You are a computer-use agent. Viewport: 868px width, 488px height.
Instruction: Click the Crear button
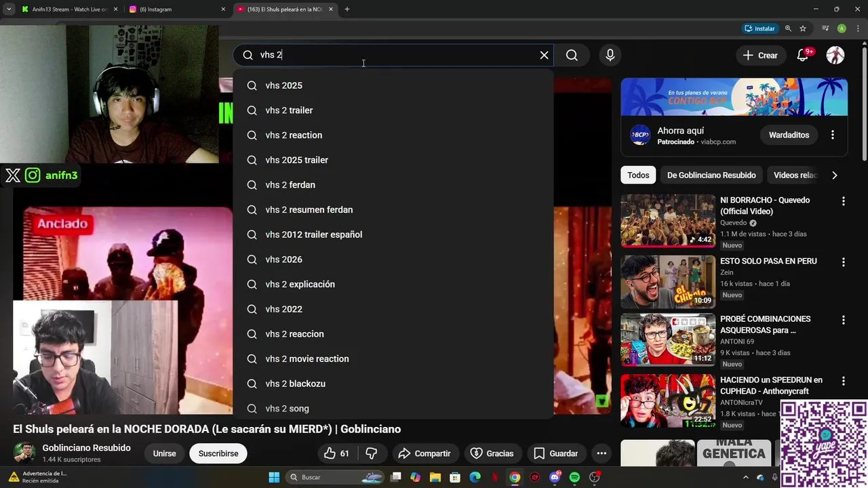click(x=761, y=56)
